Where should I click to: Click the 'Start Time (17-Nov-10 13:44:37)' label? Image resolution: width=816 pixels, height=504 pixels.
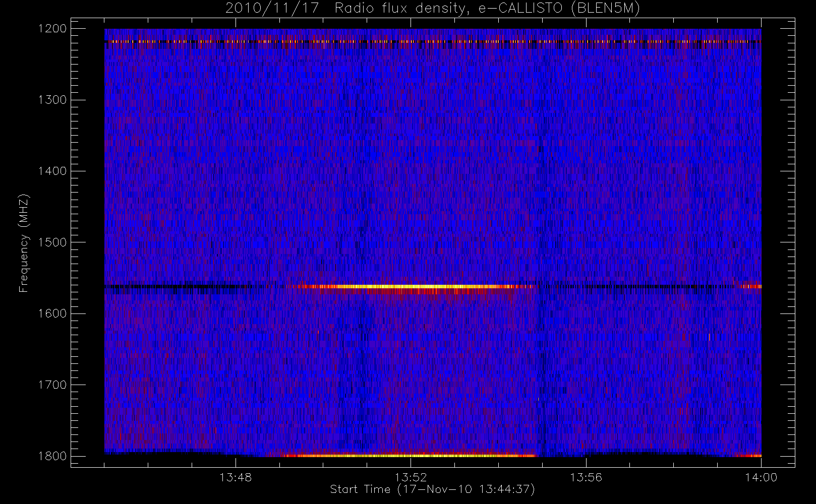[x=432, y=489]
